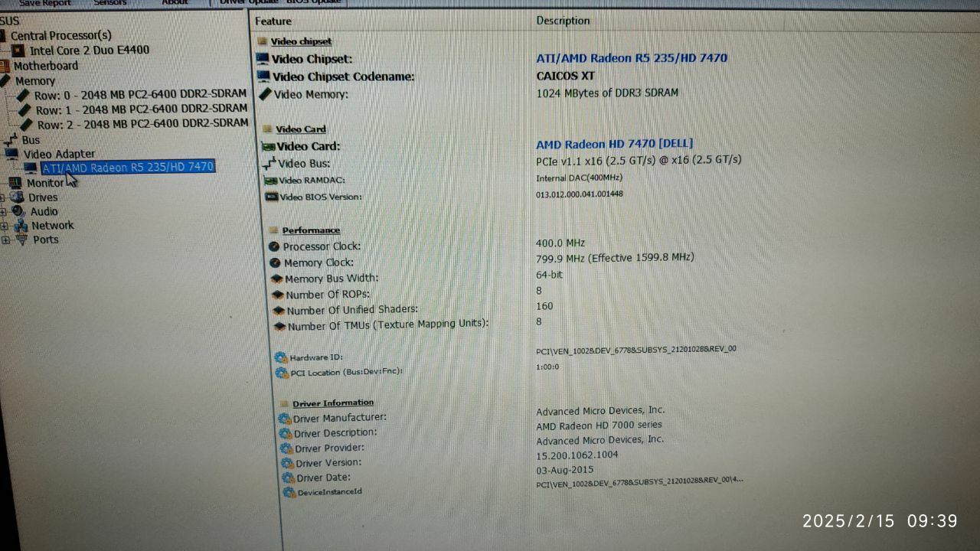Screen dimensions: 980x551
Task: Click the Bus node icon
Action: 11,140
